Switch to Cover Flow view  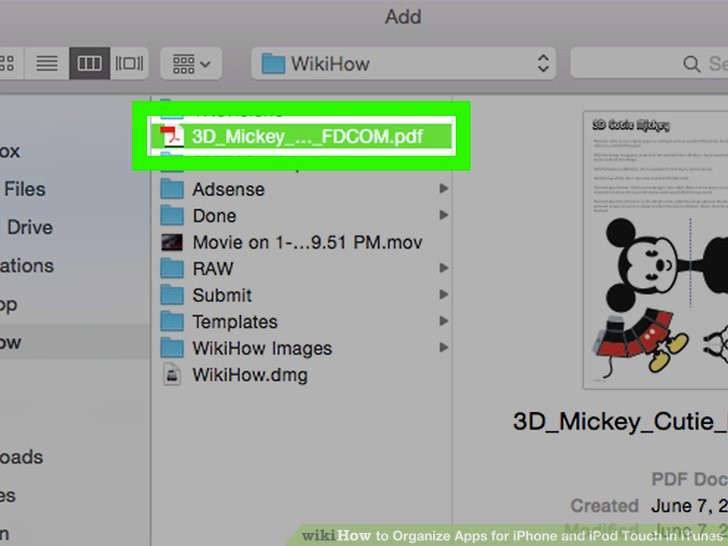(x=129, y=63)
